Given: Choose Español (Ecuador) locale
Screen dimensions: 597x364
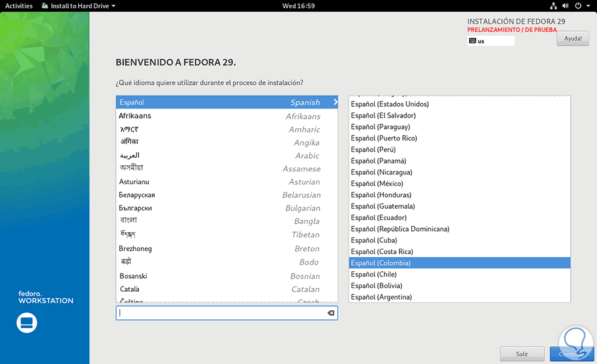Looking at the screenshot, I should tap(460, 217).
